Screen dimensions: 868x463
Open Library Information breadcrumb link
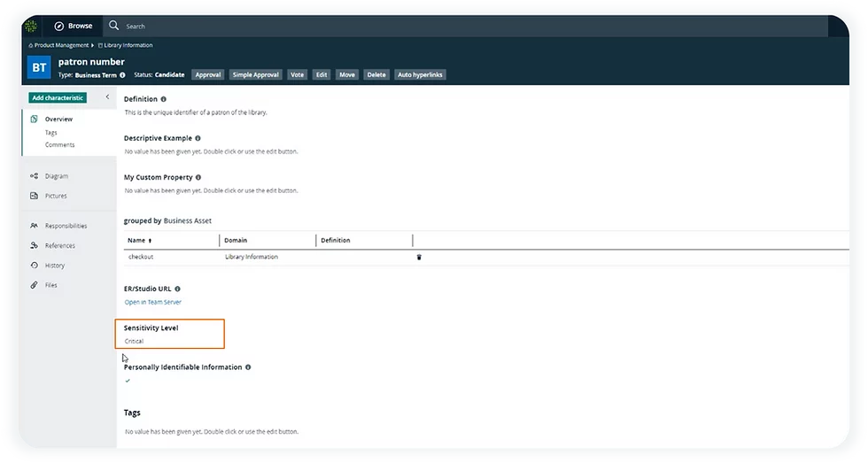[x=128, y=45]
